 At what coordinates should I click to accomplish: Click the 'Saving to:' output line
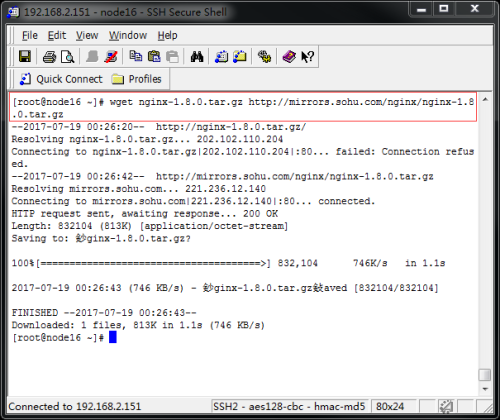pyautogui.click(x=101, y=238)
